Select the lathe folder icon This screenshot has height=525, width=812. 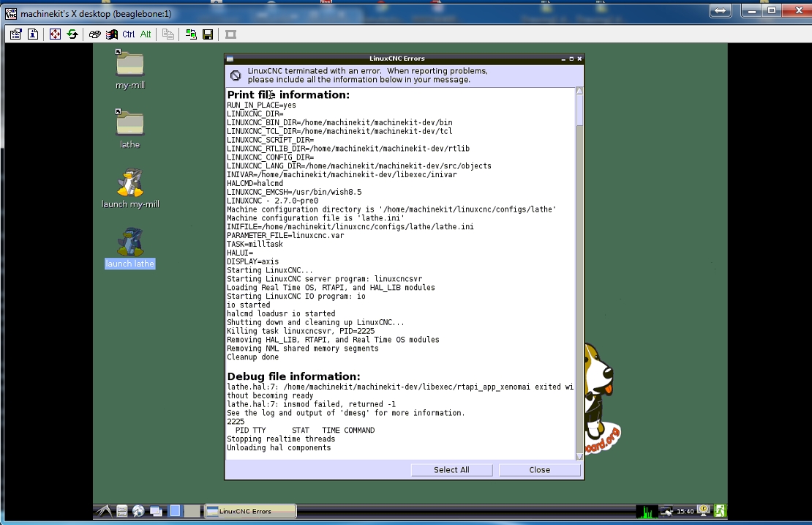130,123
